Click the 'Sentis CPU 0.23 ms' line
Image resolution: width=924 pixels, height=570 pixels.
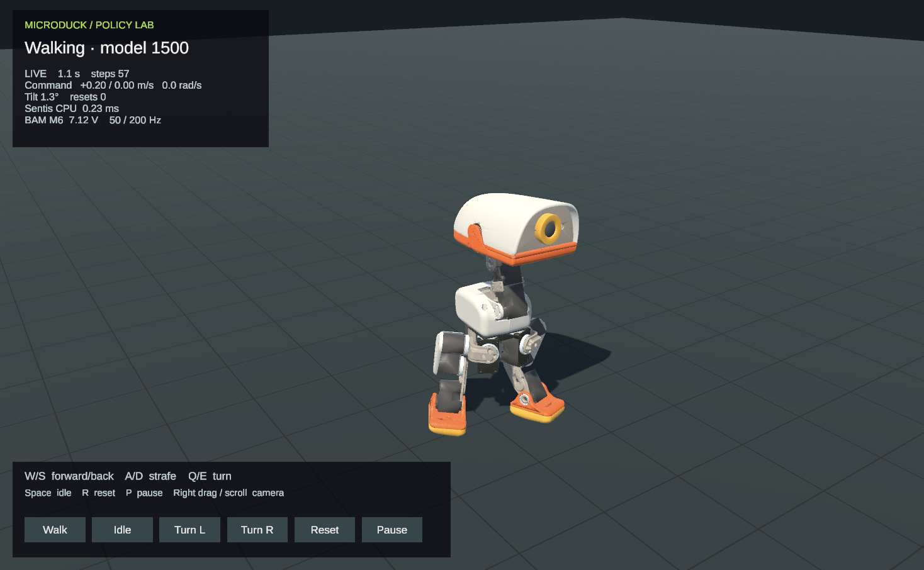click(72, 108)
